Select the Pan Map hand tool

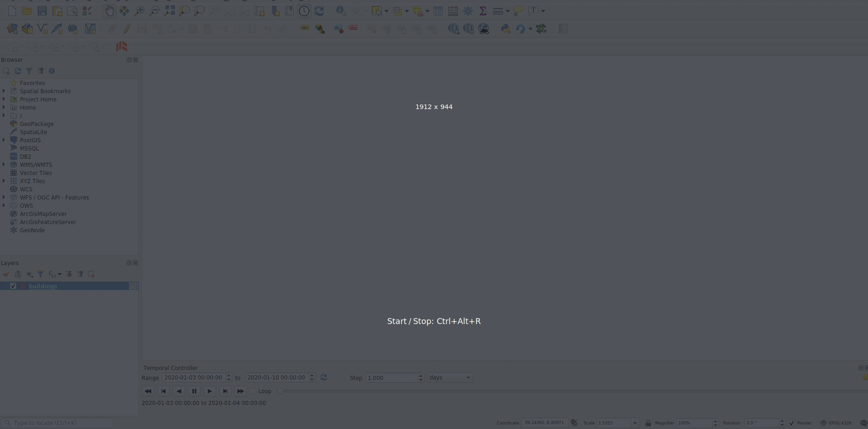pyautogui.click(x=109, y=11)
